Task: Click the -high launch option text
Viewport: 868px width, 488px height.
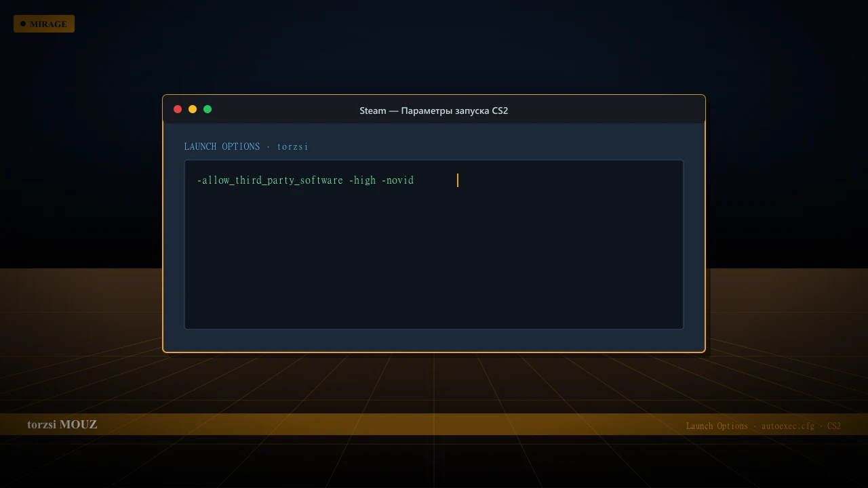Action: (x=362, y=180)
